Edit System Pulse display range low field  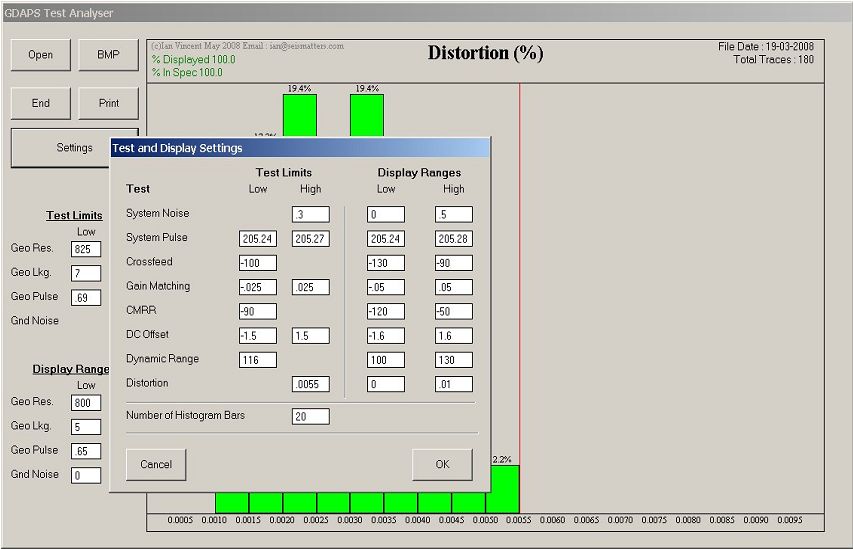click(x=386, y=239)
